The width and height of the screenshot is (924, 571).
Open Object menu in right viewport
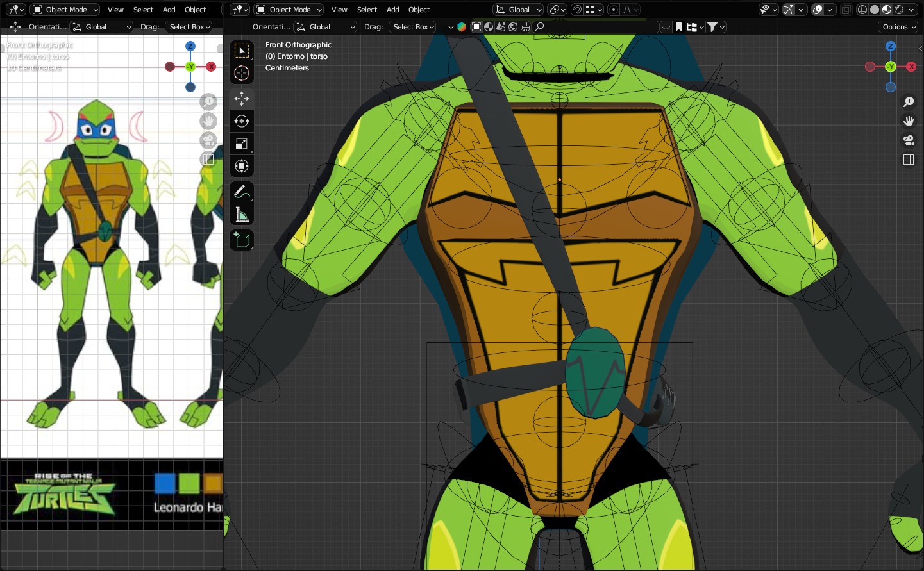[x=419, y=10]
